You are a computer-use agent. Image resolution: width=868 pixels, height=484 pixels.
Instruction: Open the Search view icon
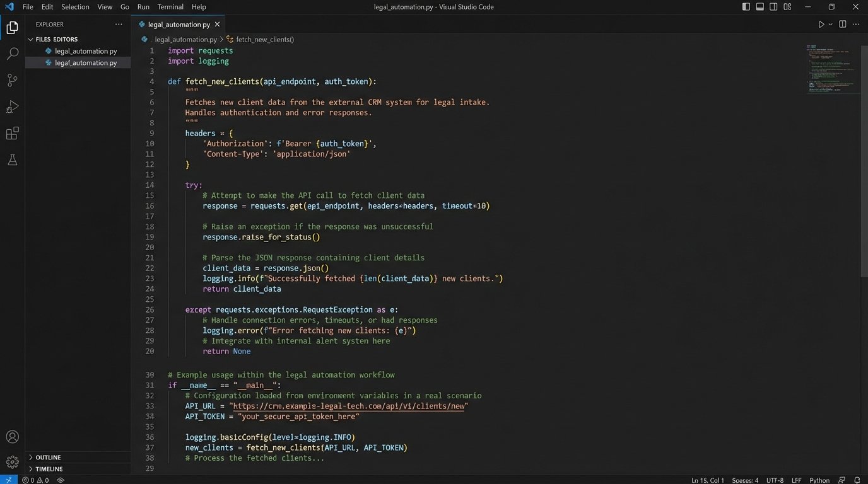12,54
